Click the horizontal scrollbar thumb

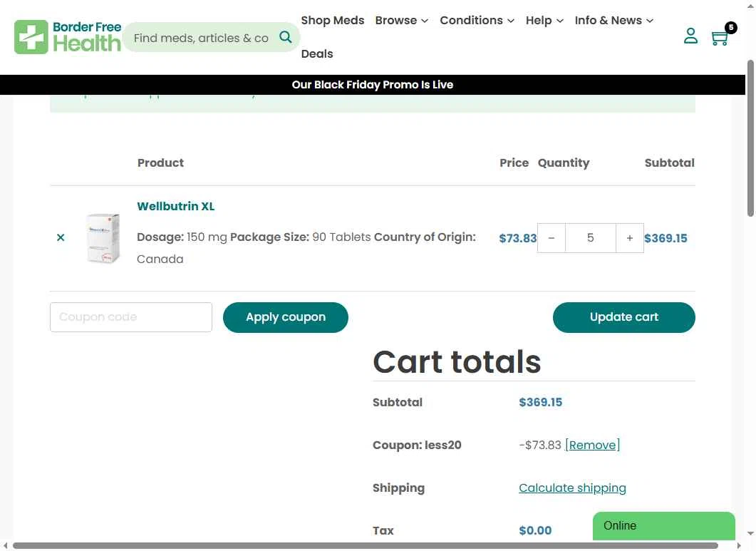tap(366, 546)
